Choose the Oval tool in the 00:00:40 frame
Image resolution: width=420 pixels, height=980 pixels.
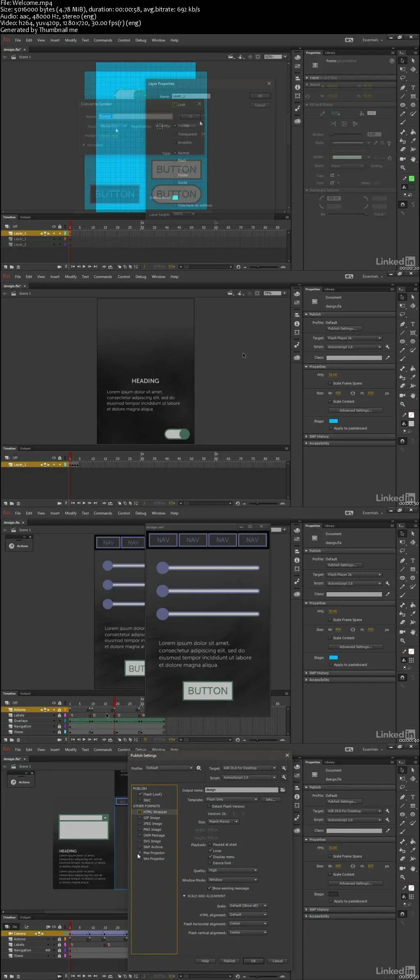pos(403,578)
